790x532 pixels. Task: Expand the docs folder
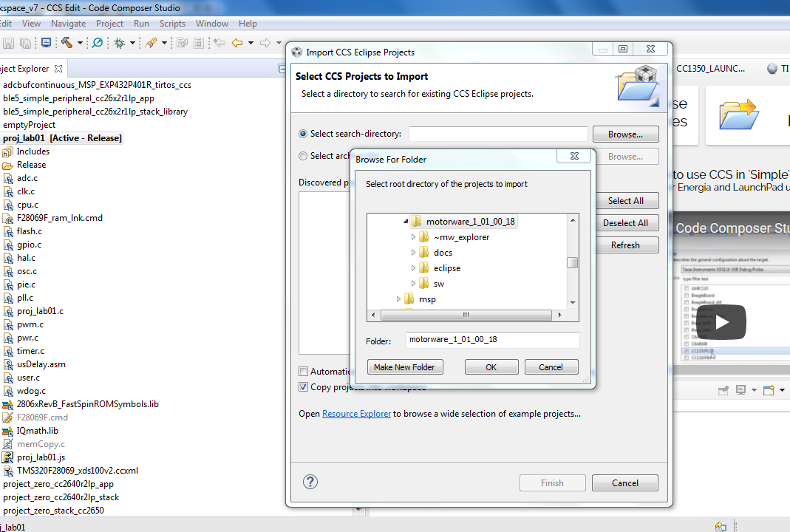(x=413, y=253)
